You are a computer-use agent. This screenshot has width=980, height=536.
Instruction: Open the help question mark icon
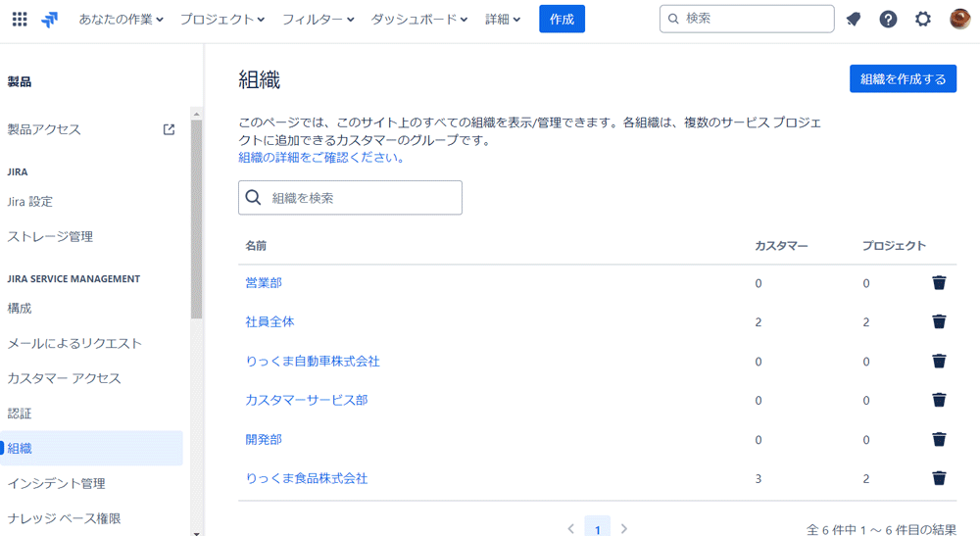click(x=888, y=19)
